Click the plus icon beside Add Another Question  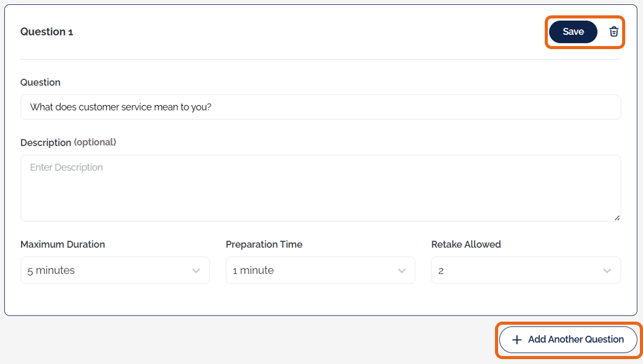[x=517, y=339]
